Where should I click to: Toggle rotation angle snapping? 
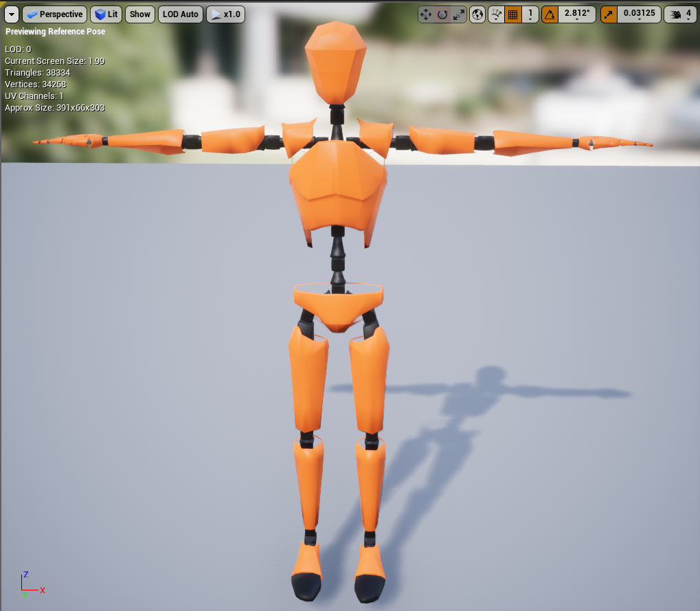pyautogui.click(x=550, y=14)
